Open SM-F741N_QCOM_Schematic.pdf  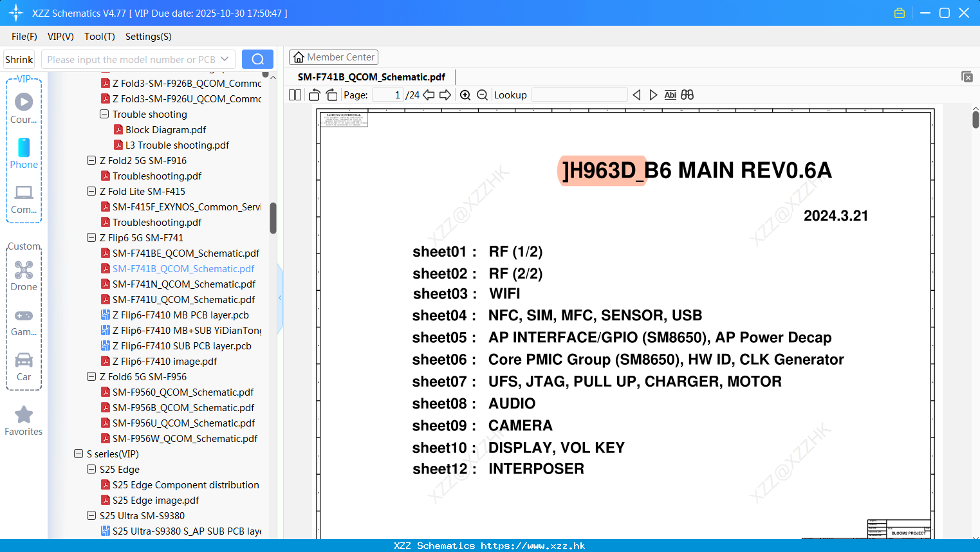(178, 284)
